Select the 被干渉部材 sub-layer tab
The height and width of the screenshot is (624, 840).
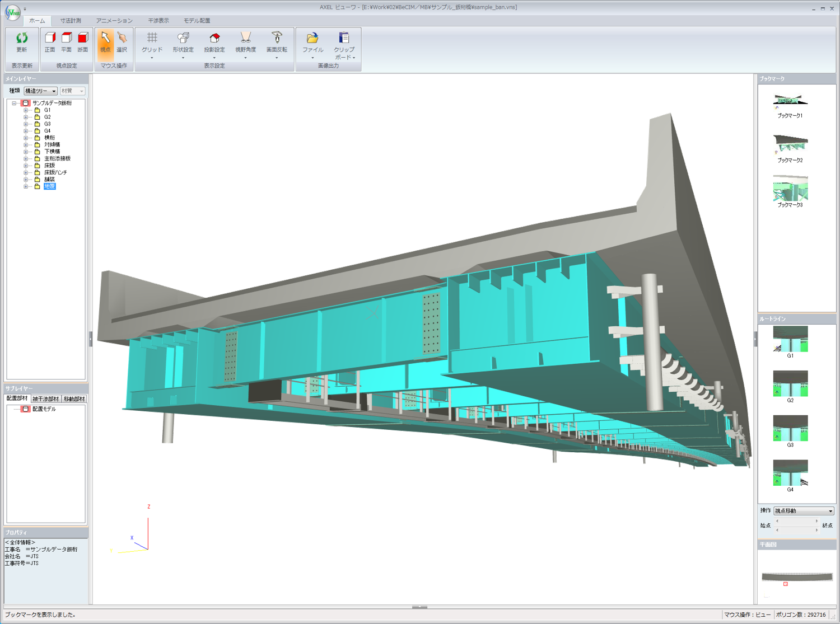[45, 399]
